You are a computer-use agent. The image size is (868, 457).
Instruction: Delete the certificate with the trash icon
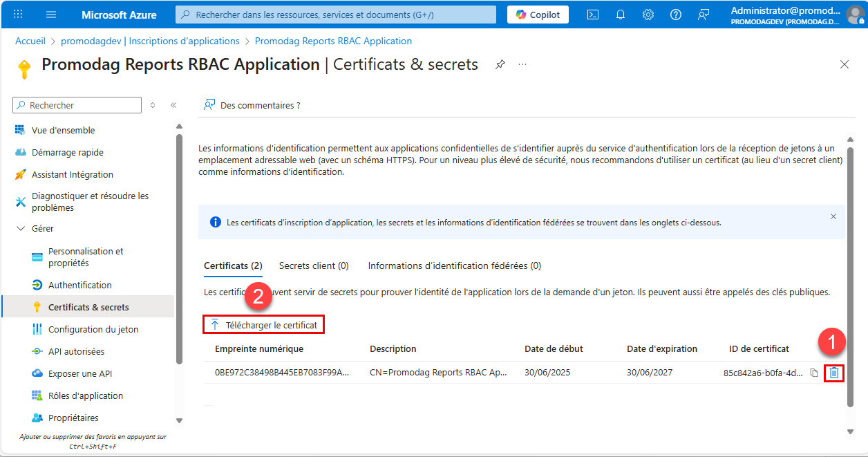tap(834, 373)
